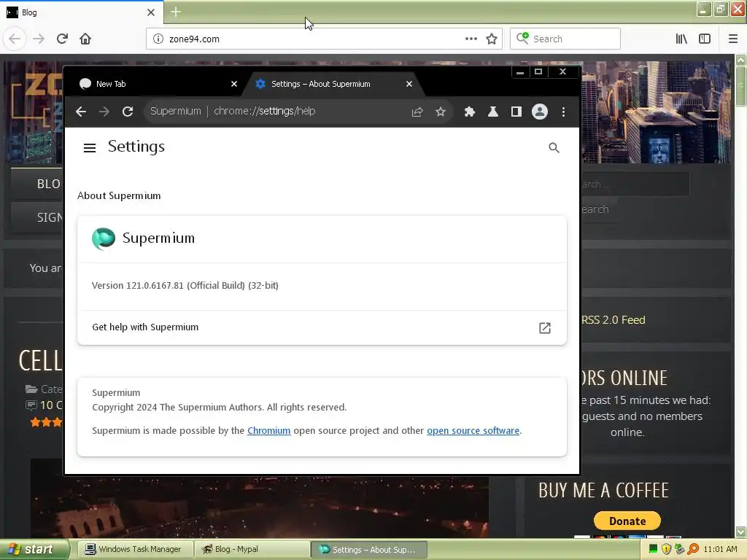Switch to Blog - Mypal taskbar item

click(252, 550)
